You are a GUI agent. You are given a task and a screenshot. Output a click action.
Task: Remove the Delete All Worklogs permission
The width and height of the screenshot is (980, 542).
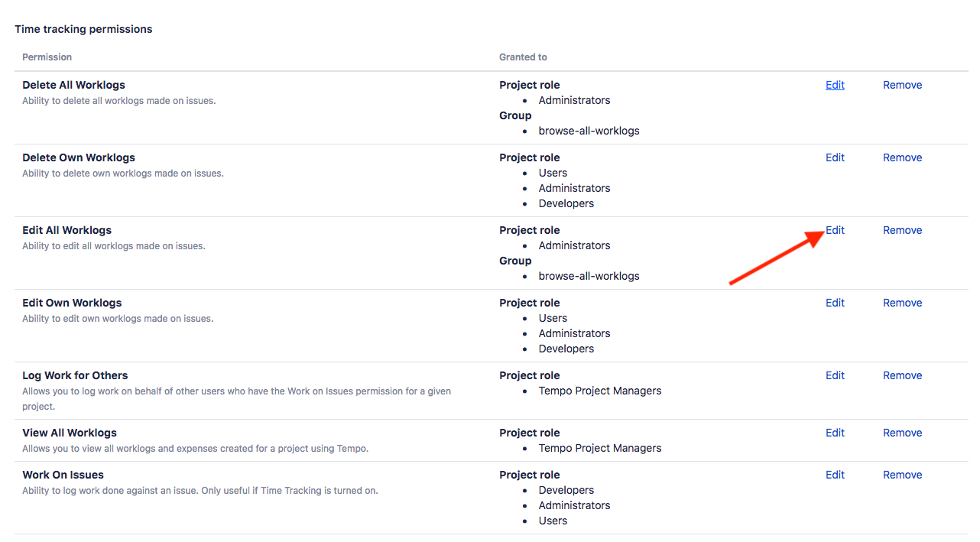coord(902,85)
